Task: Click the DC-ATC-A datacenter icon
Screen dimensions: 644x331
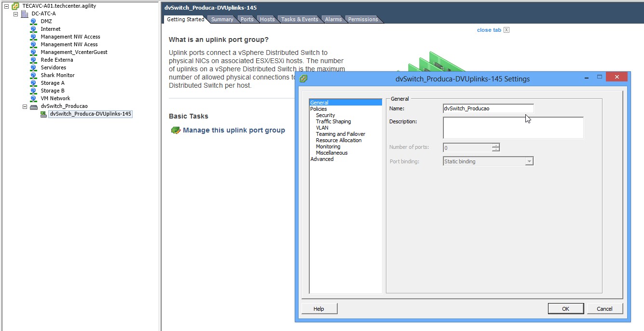Action: click(25, 13)
